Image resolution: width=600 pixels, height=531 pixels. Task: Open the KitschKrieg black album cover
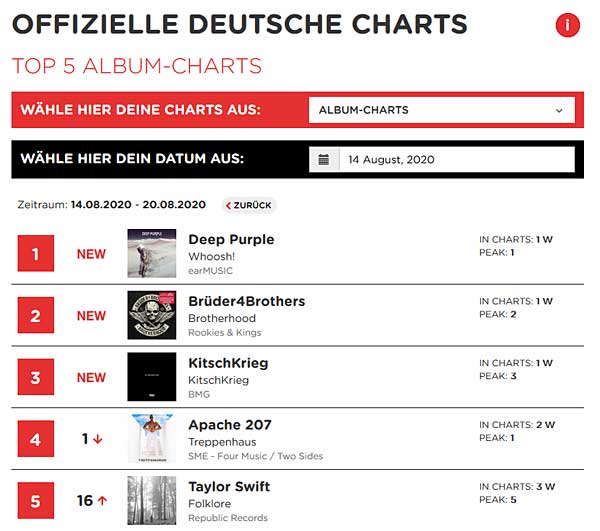[x=152, y=377]
